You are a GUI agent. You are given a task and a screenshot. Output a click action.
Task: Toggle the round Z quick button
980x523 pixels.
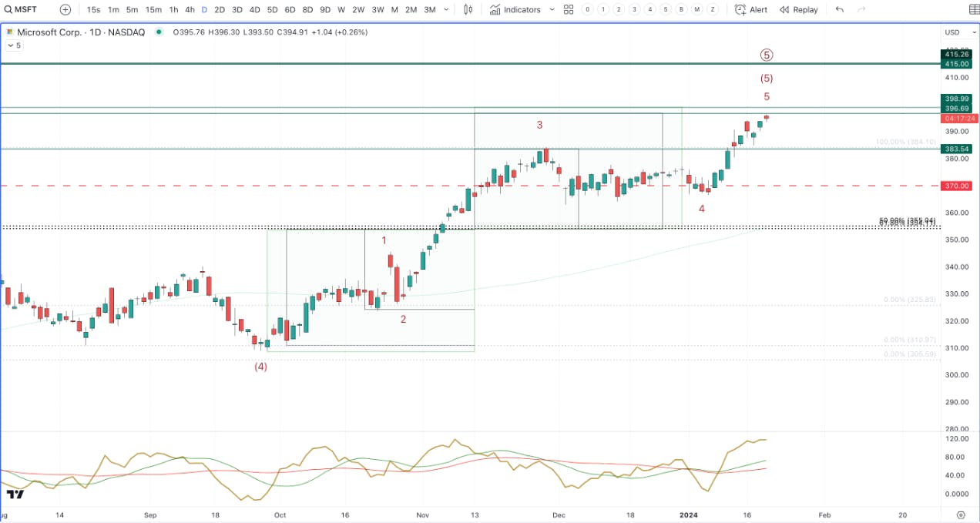point(713,10)
